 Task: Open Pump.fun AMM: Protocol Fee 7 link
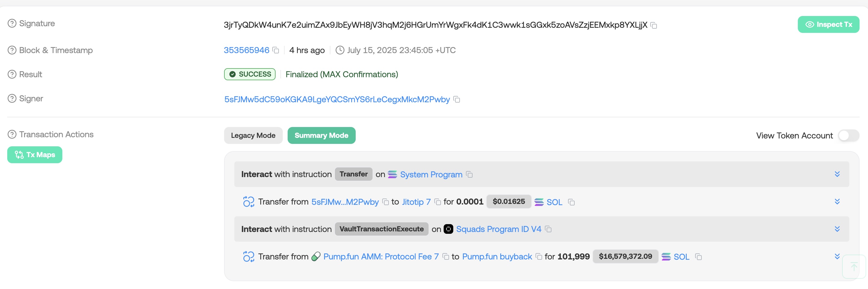(381, 257)
